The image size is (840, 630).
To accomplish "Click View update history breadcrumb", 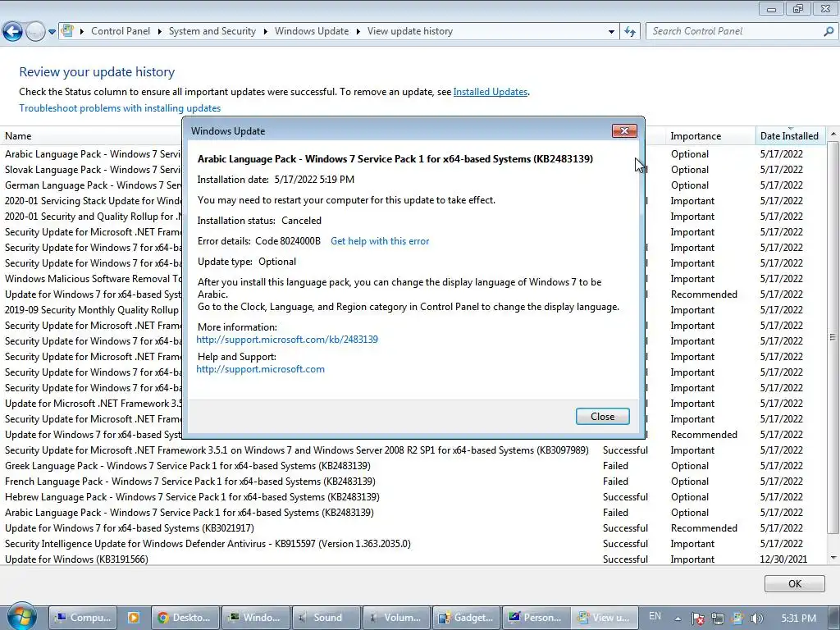I will point(410,31).
